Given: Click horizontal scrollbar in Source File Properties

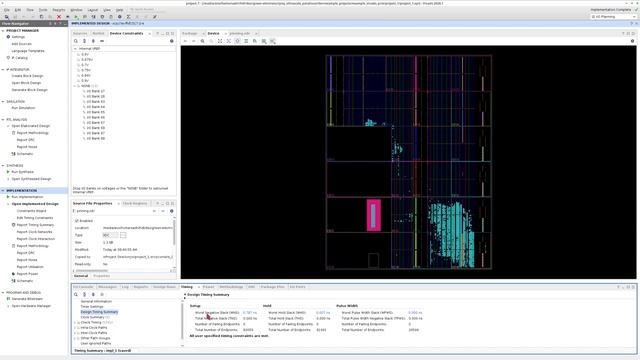Looking at the screenshot, I should coord(91,271).
